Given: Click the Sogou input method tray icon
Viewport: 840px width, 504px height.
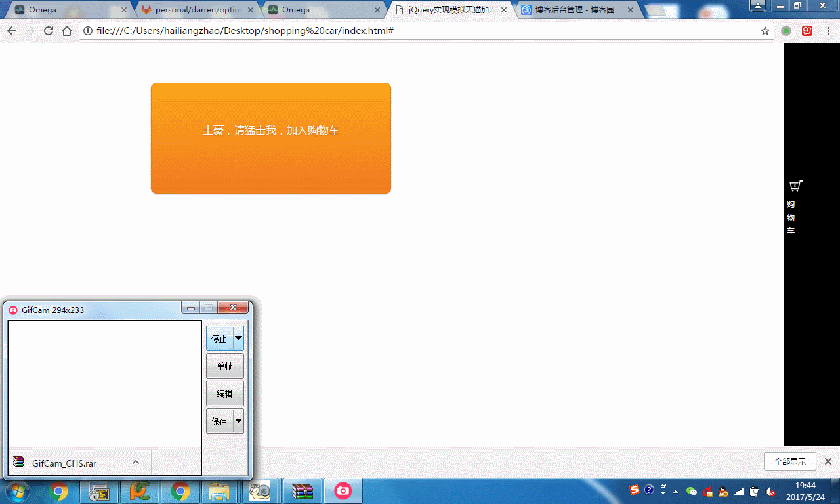Looking at the screenshot, I should click(x=634, y=490).
